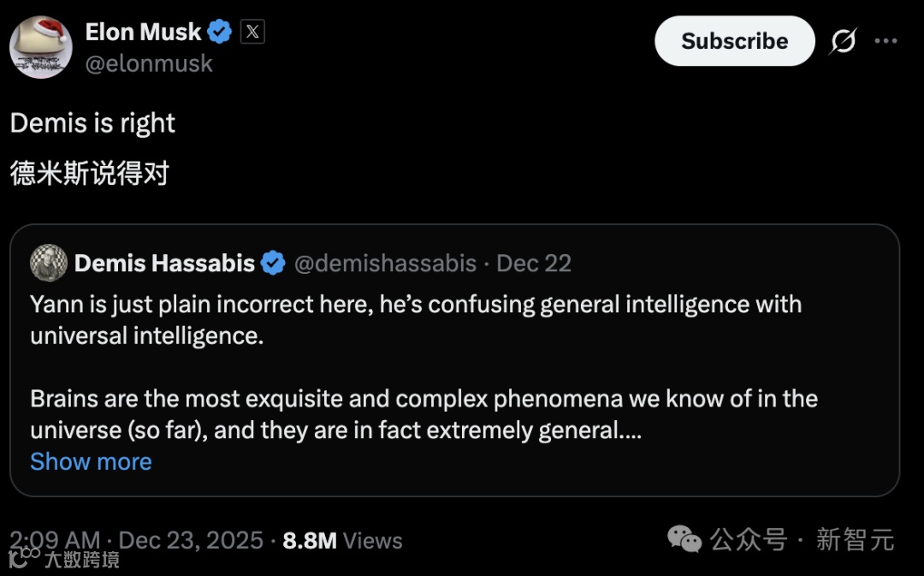Click Demis Hassabis's blue verified badge
The height and width of the screenshot is (576, 924).
[273, 263]
